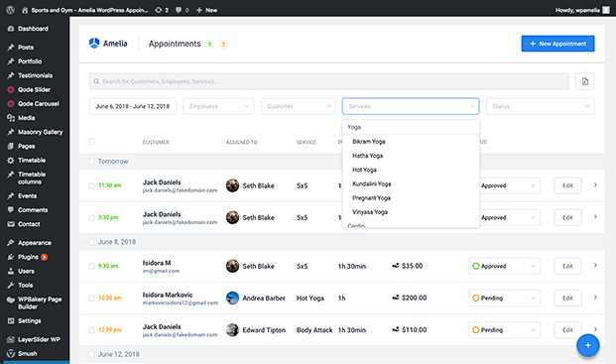Select Hatha Yoga service option
The height and width of the screenshot is (364, 616).
[x=411, y=156]
